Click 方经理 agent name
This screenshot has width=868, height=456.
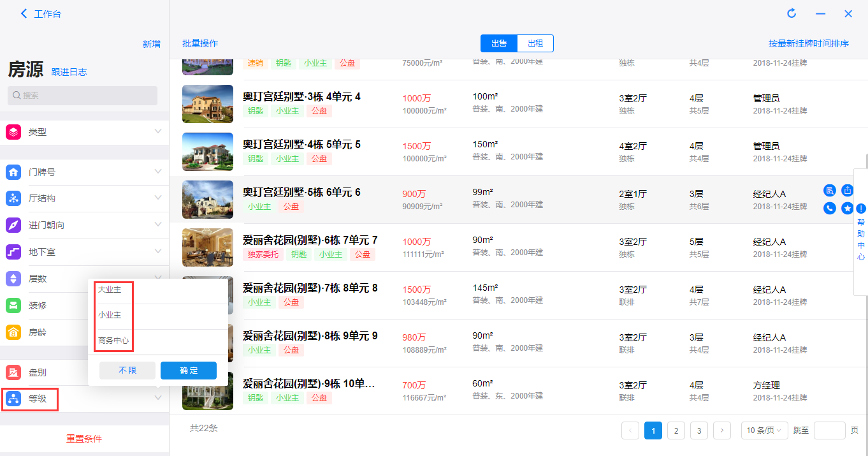tap(767, 385)
